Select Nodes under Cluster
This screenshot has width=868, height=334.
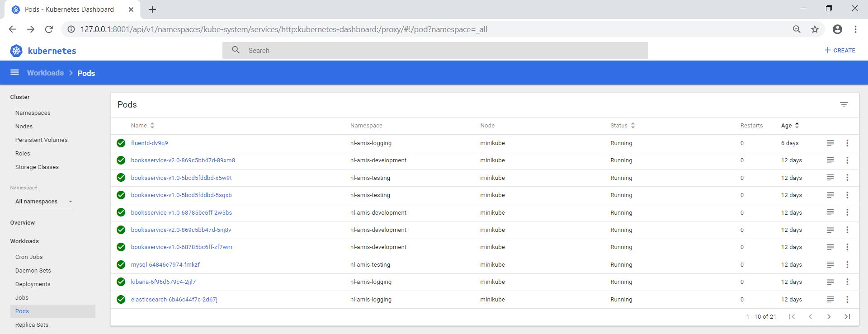(24, 127)
